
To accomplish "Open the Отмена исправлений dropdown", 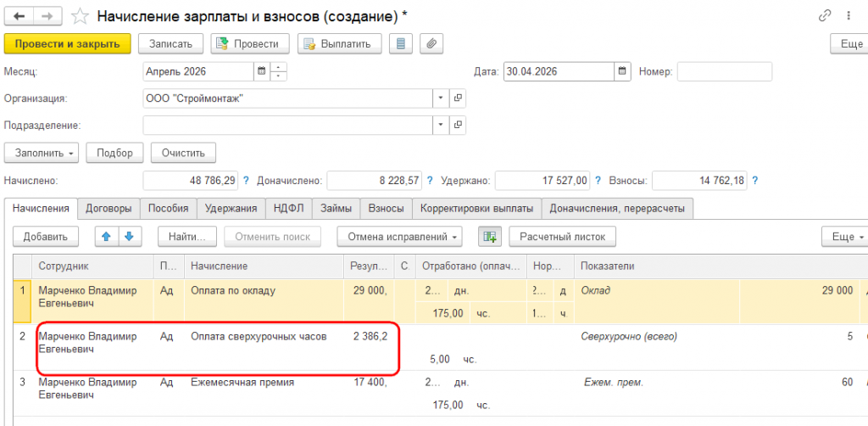I will tap(399, 237).
